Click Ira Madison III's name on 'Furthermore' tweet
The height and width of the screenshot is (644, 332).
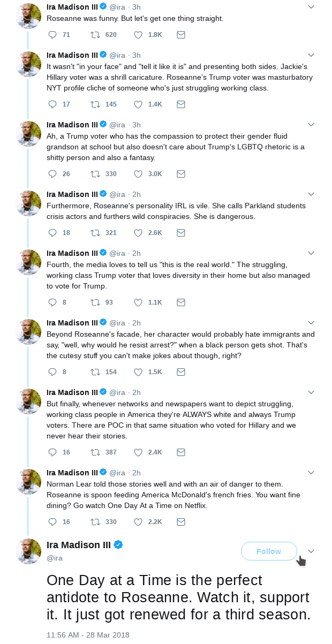point(72,194)
